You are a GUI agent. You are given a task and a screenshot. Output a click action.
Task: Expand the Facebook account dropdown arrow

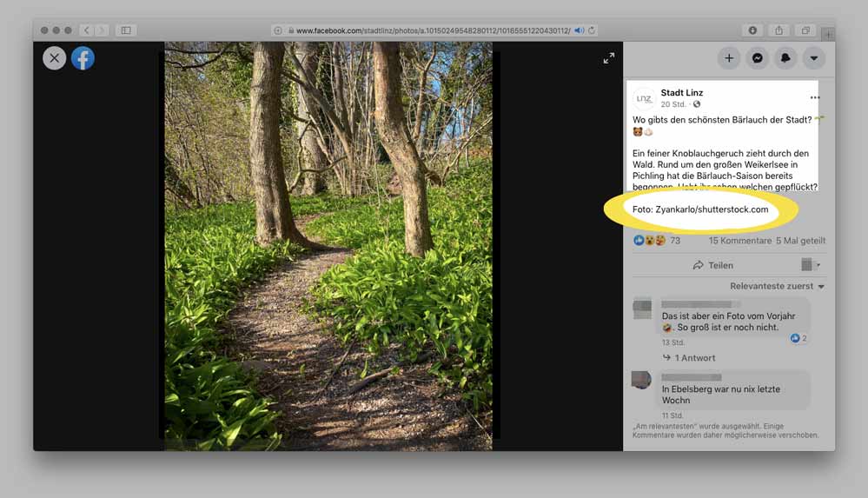(813, 58)
